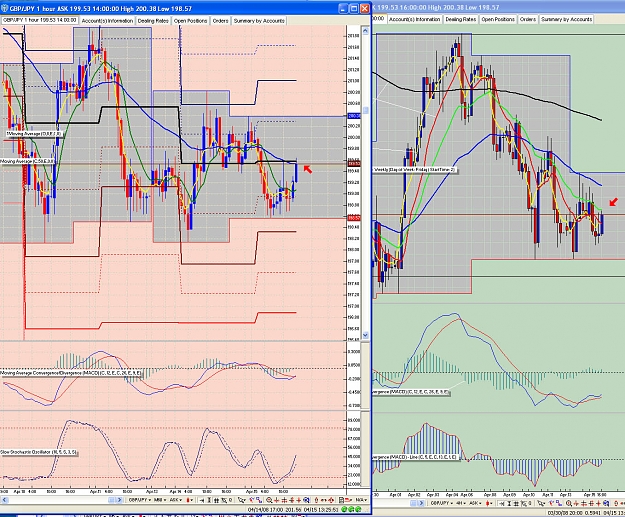Click red crosshair plus icon in left toolbar
The image size is (625, 517).
click(299, 500)
